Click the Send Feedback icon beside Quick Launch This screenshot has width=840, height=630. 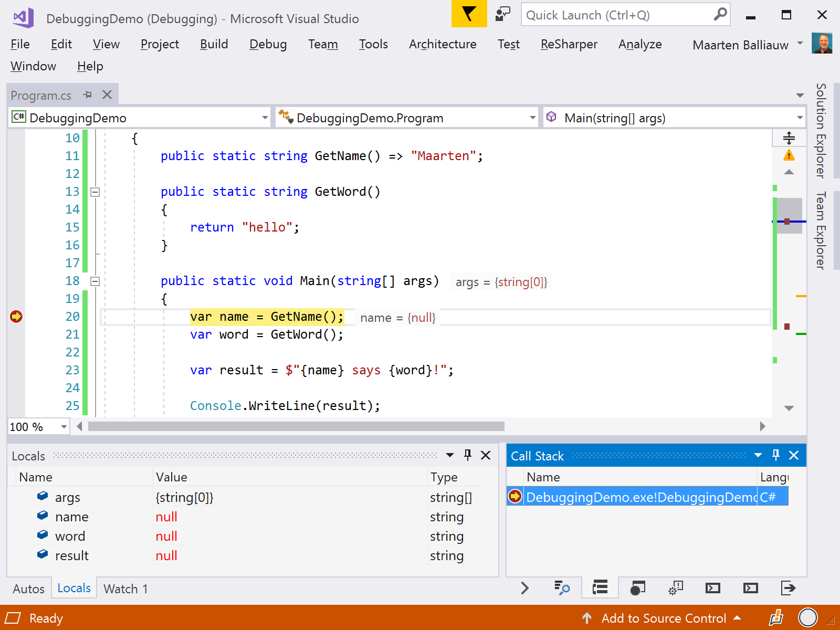502,15
